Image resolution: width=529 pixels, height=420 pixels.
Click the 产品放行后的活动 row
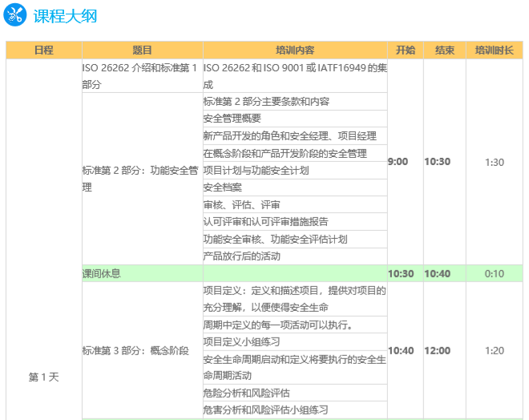[x=241, y=256]
